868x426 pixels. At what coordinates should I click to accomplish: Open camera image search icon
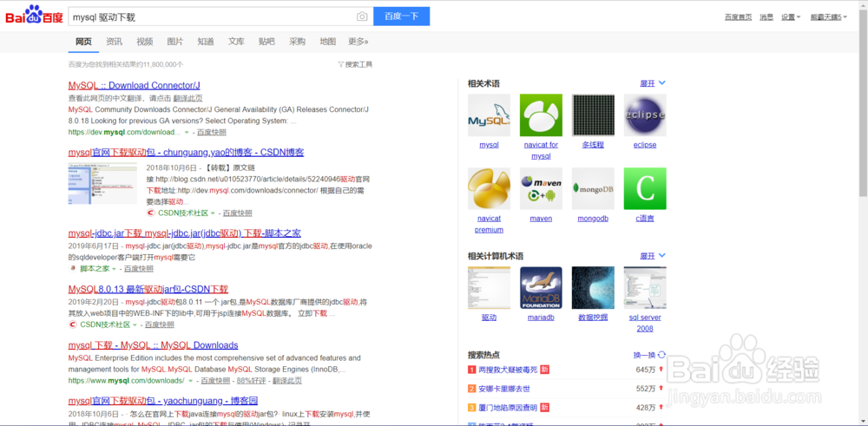tap(362, 16)
